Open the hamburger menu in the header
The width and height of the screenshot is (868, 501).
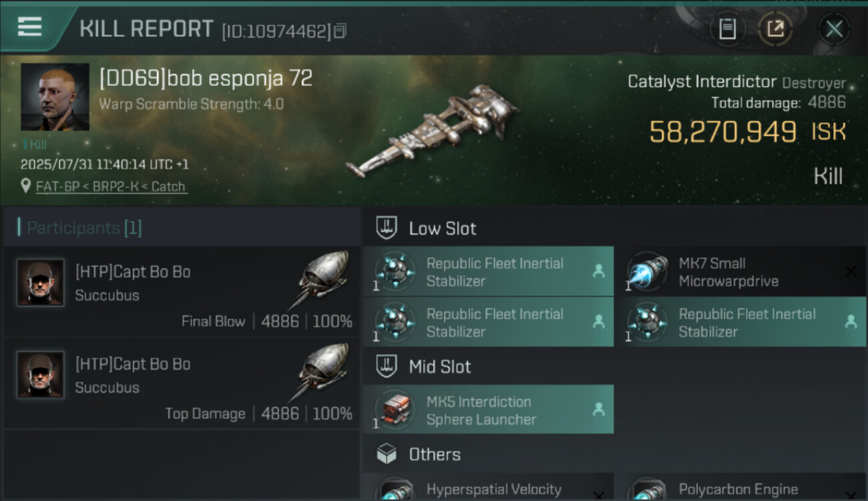pos(29,27)
